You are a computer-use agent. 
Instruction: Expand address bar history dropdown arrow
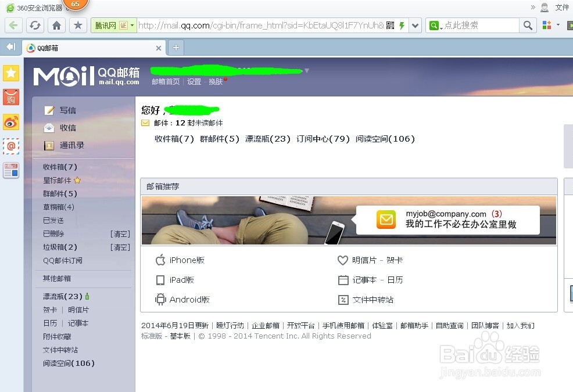tap(415, 25)
